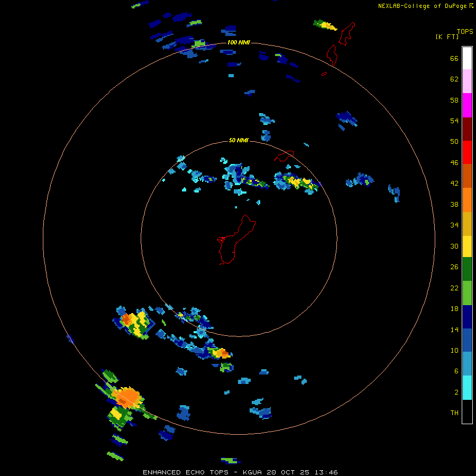Click the 50 NMI range ring label
Screen dimensions: 476x476
tap(239, 140)
